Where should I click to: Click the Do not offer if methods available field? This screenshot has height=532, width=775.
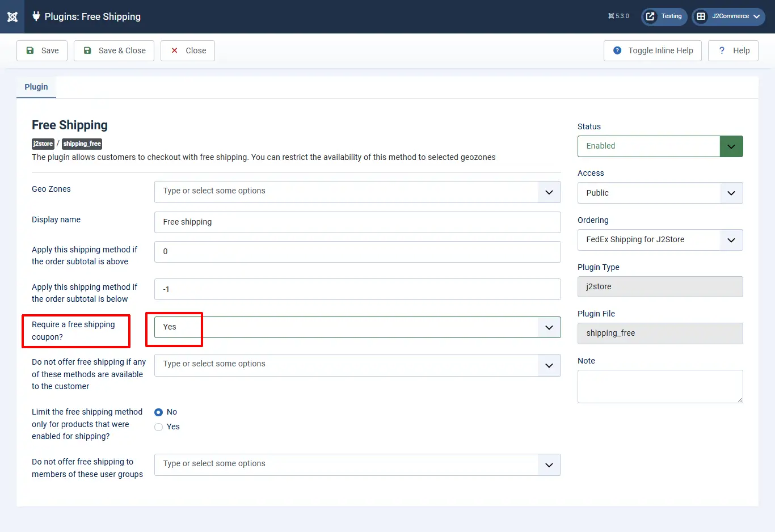pyautogui.click(x=357, y=365)
